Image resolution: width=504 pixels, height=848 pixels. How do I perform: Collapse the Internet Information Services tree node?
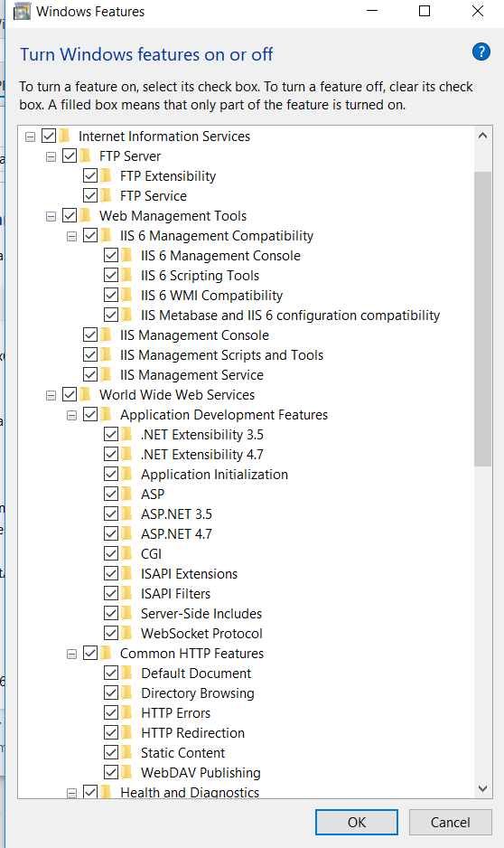[x=30, y=137]
